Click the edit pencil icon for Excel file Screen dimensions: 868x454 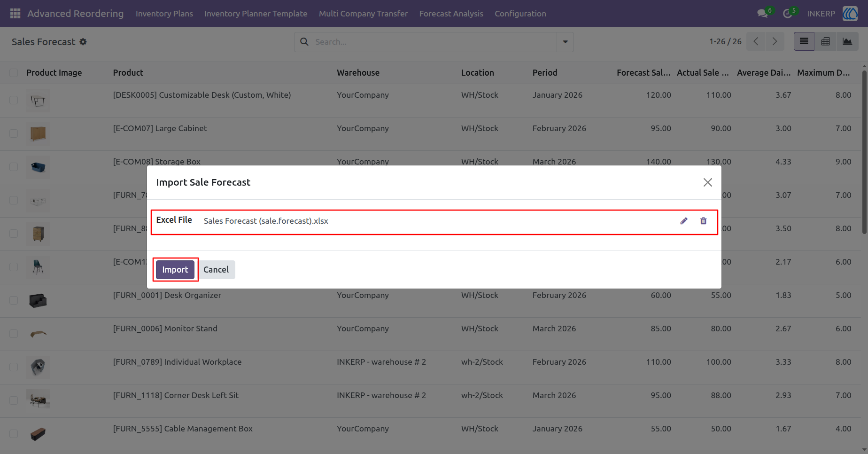684,221
